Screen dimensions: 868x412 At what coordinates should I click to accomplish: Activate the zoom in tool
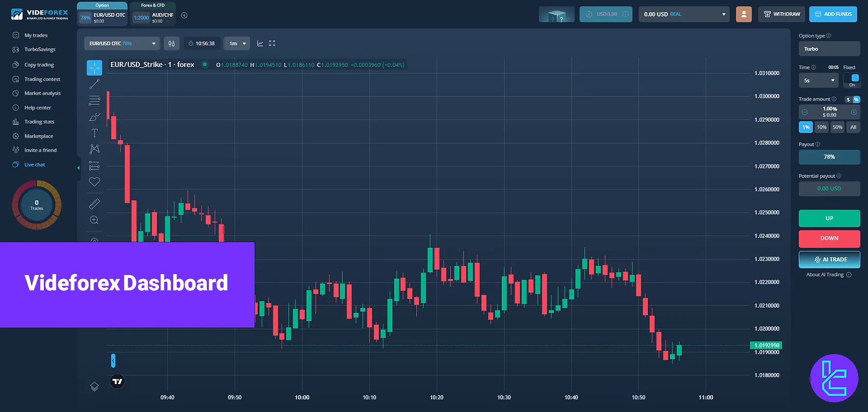point(95,220)
